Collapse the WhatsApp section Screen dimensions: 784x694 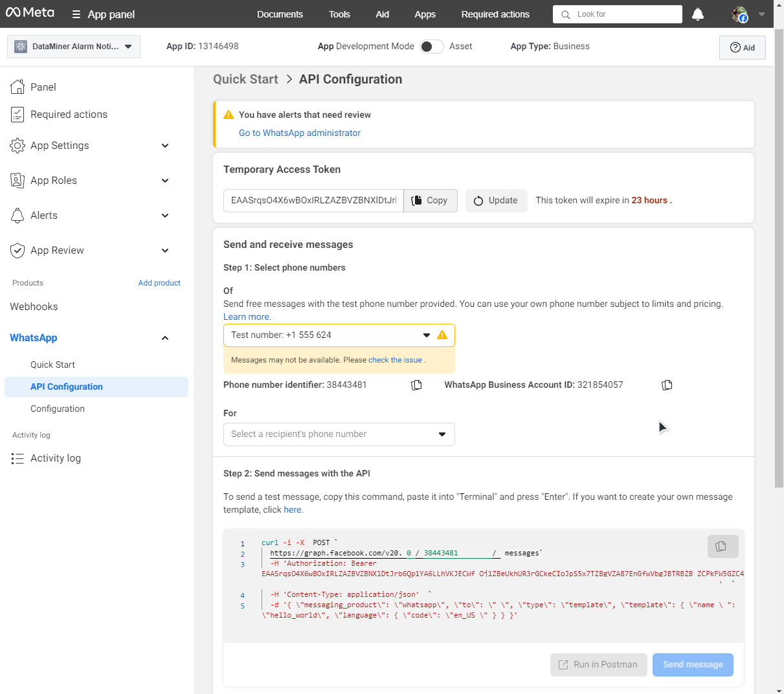click(165, 338)
